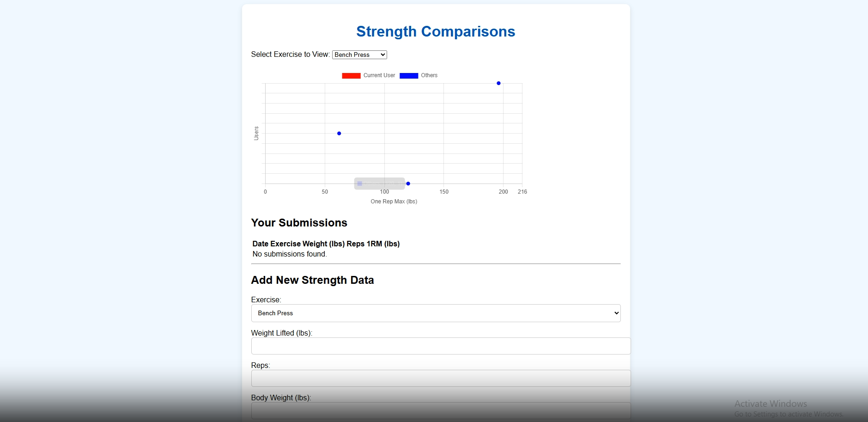
Task: Click the 1RM (lbs) column header
Action: 383,244
